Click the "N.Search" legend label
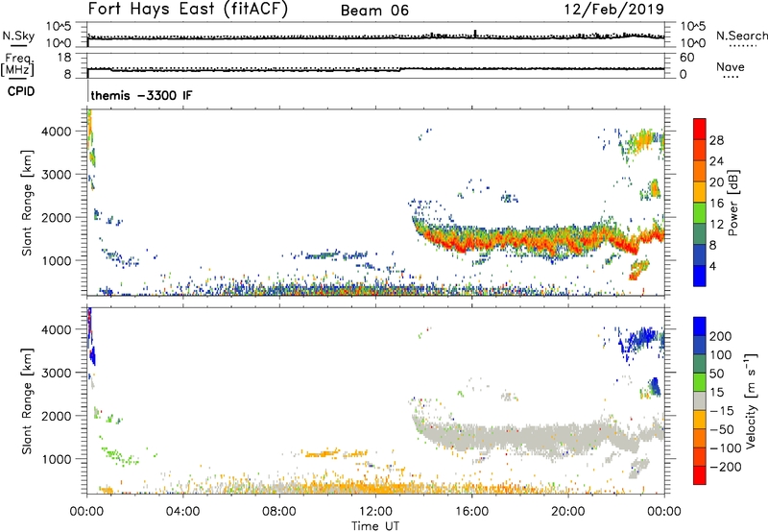This screenshot has width=768, height=532. click(x=741, y=36)
